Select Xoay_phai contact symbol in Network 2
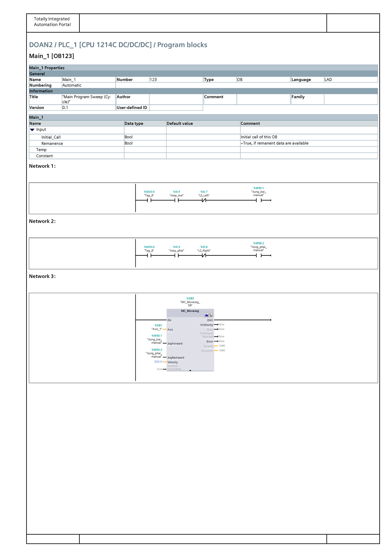This screenshot has height=555, width=392. 177,255
